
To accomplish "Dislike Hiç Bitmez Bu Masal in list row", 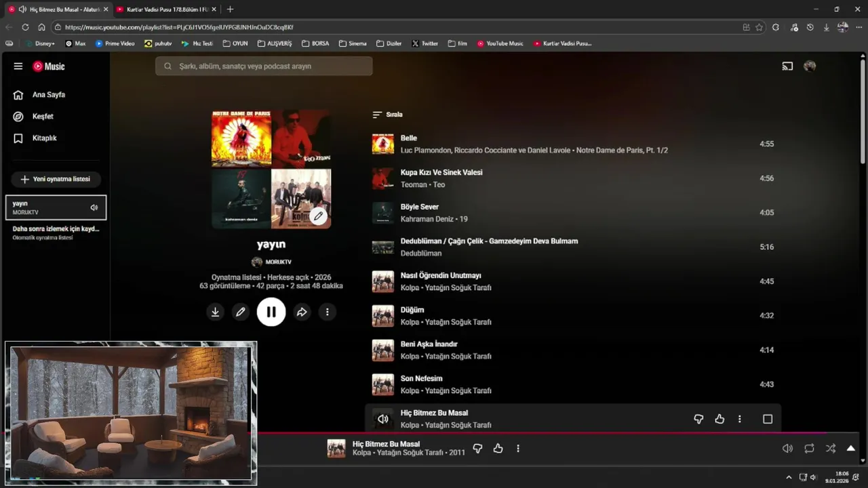I will (x=698, y=420).
